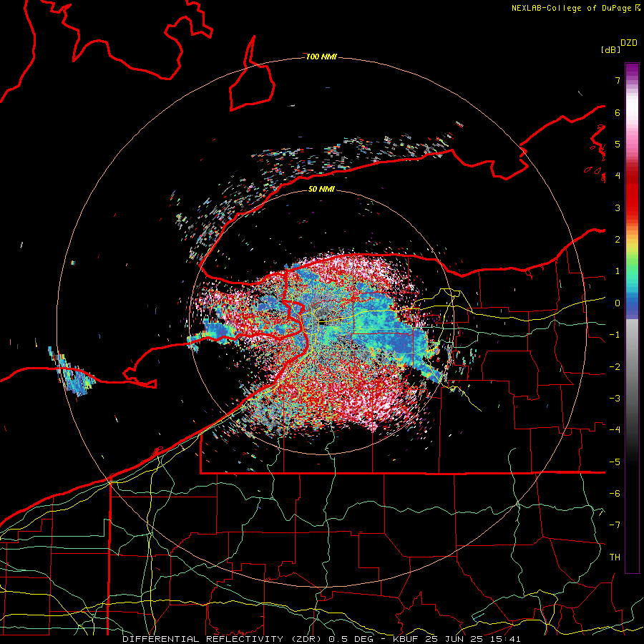
Task: Click the 4 value on the color scale
Action: [618, 176]
